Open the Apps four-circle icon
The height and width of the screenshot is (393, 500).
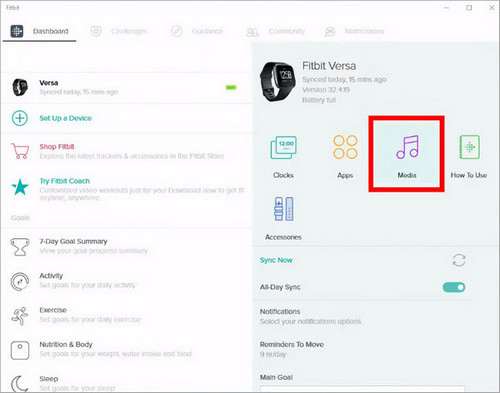(345, 147)
